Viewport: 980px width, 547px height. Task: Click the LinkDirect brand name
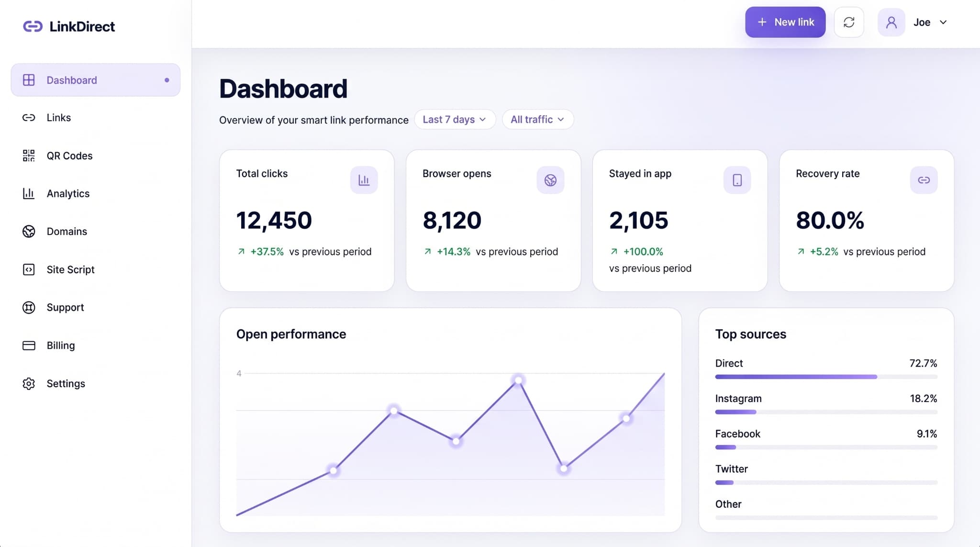pyautogui.click(x=82, y=26)
